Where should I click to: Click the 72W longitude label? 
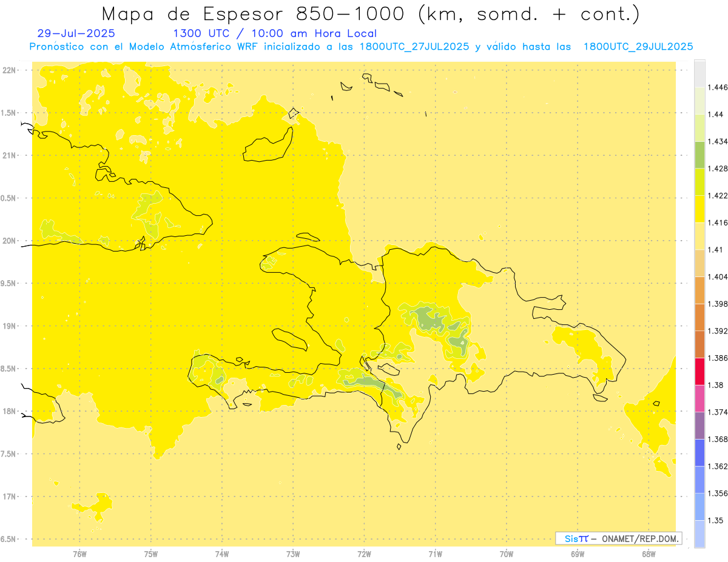click(x=364, y=554)
